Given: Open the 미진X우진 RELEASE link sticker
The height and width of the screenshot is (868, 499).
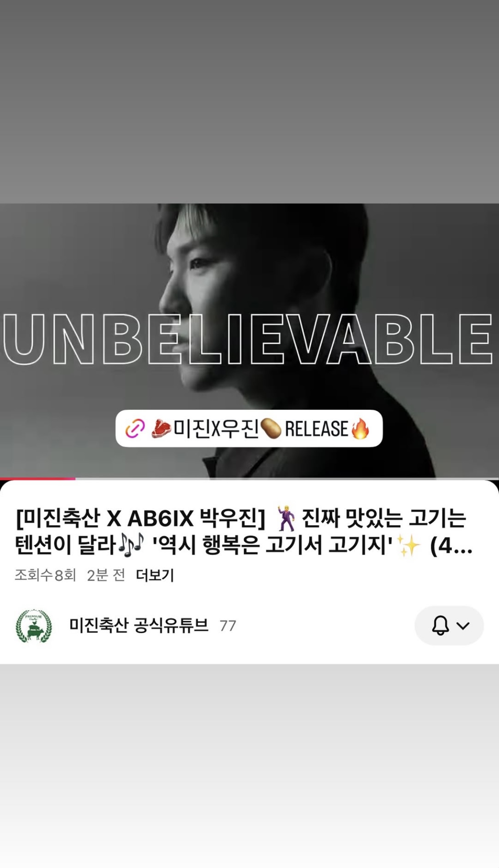Looking at the screenshot, I should [249, 428].
